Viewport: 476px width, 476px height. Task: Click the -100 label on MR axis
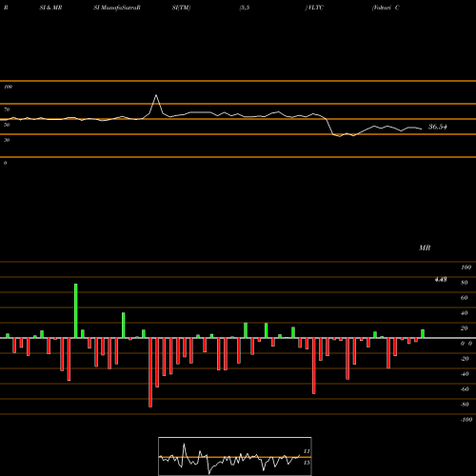tap(466, 420)
